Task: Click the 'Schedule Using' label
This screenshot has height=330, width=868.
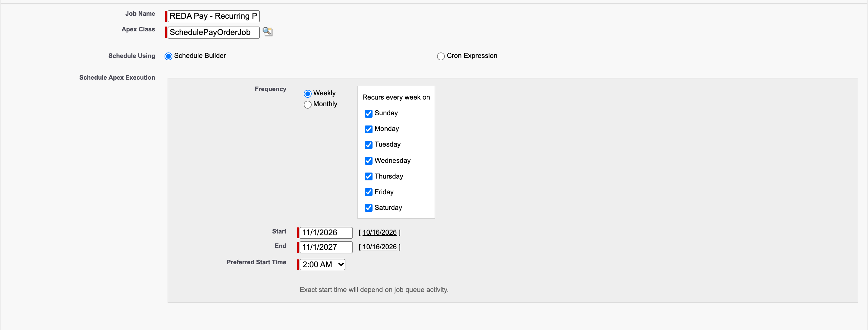Action: pos(132,56)
